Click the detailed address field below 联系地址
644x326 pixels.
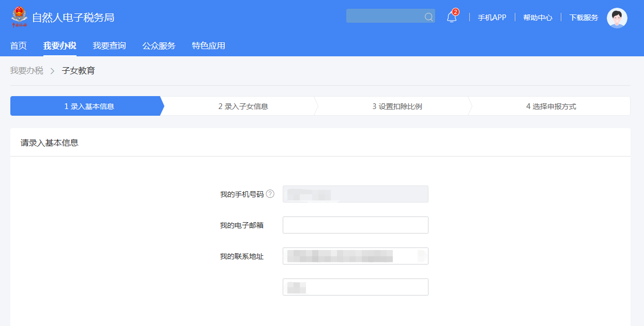pos(356,287)
